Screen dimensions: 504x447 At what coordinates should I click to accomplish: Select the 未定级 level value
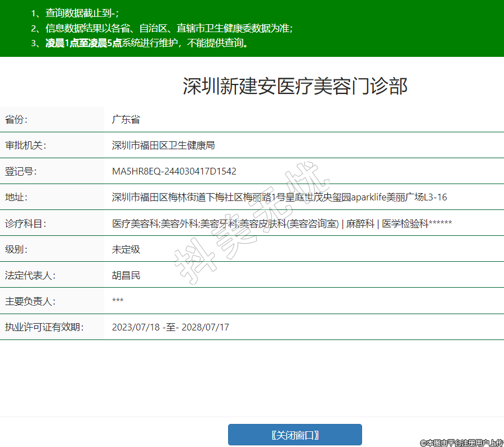pos(126,249)
